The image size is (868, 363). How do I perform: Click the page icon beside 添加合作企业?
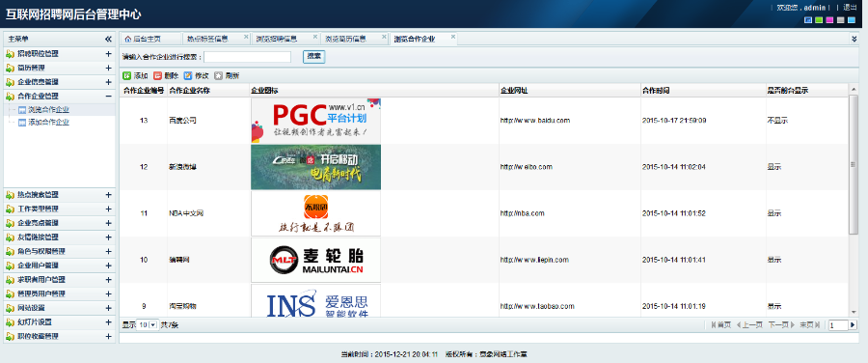pyautogui.click(x=23, y=123)
